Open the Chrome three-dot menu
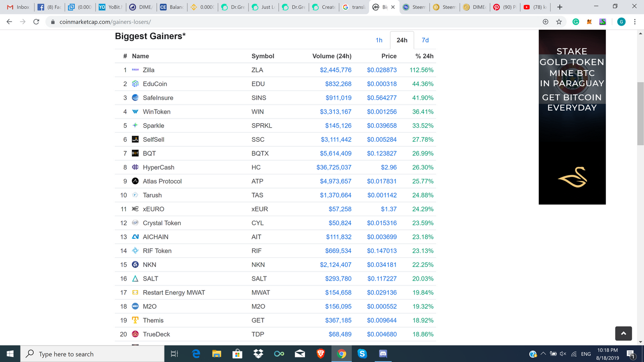This screenshot has width=644, height=362. coord(635,22)
